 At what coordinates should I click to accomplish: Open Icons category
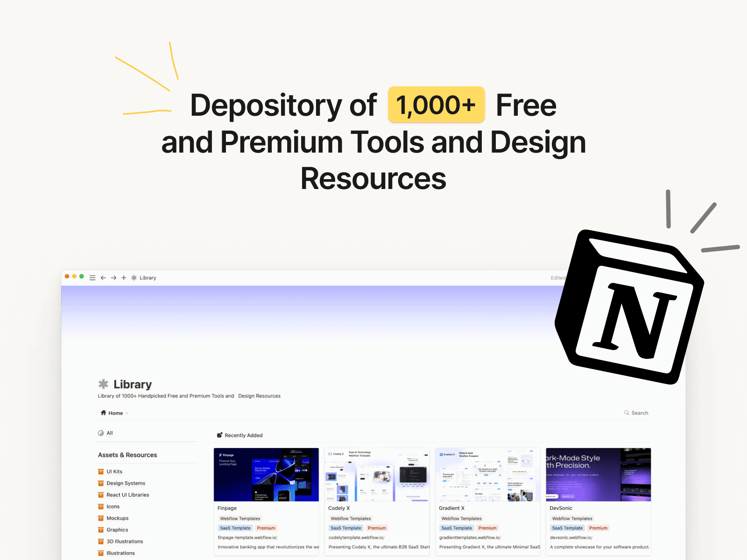pyautogui.click(x=113, y=506)
